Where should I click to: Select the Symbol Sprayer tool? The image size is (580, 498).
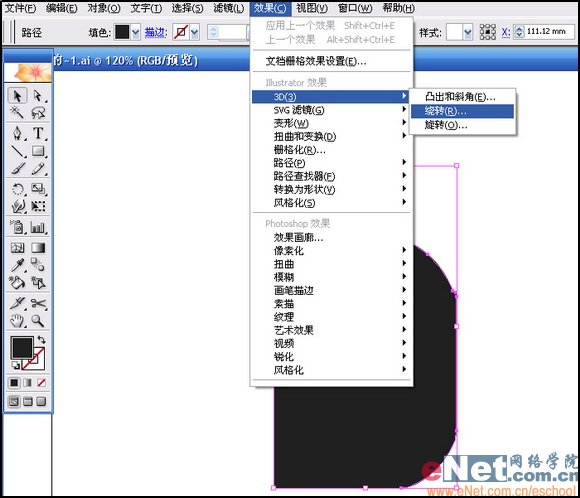[x=17, y=227]
